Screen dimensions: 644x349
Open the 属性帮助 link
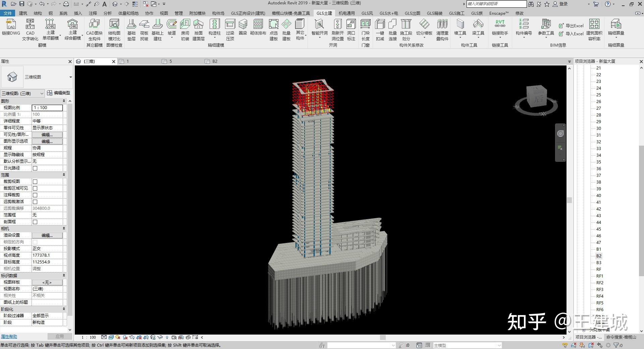pyautogui.click(x=9, y=337)
